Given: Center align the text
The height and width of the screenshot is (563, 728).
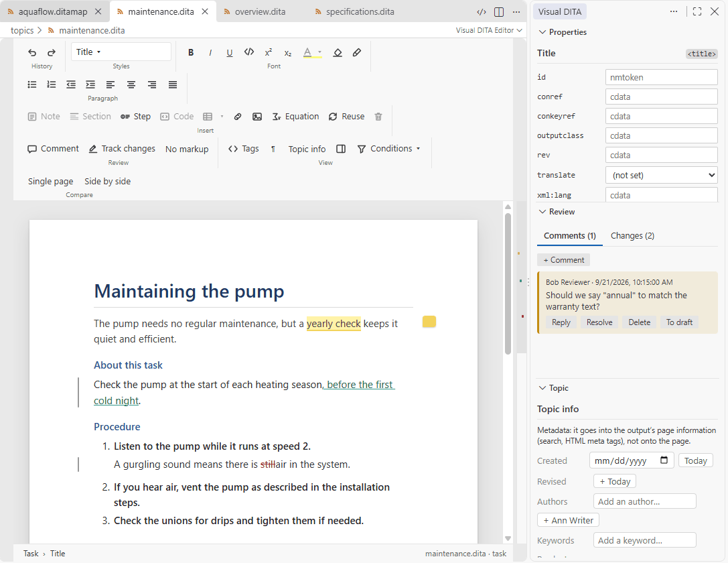Looking at the screenshot, I should click(x=131, y=84).
